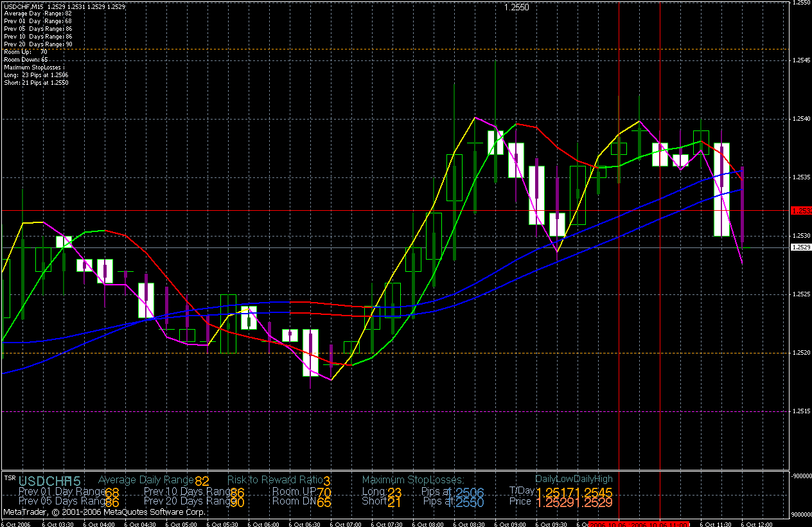Click the Room UP value 70
The image size is (812, 527).
pyautogui.click(x=324, y=492)
